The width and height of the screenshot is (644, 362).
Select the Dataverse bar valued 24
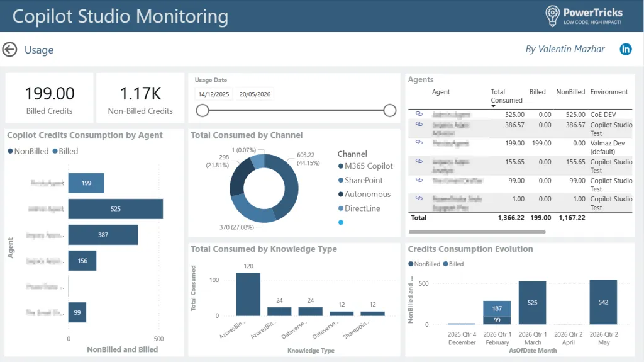click(x=311, y=312)
